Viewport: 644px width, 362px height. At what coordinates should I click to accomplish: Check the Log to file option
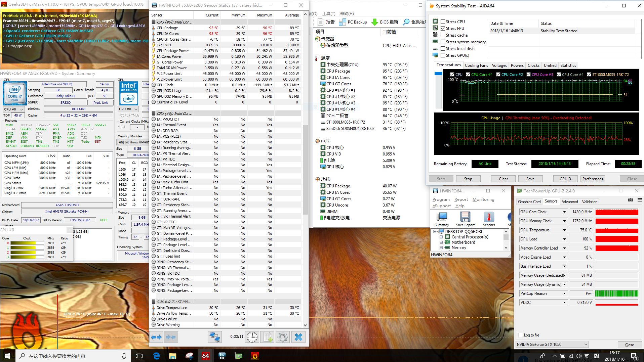pos(521,335)
